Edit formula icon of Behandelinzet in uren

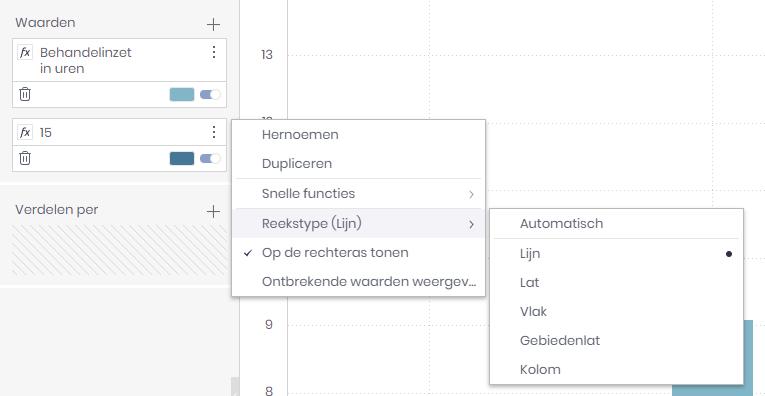[25, 52]
